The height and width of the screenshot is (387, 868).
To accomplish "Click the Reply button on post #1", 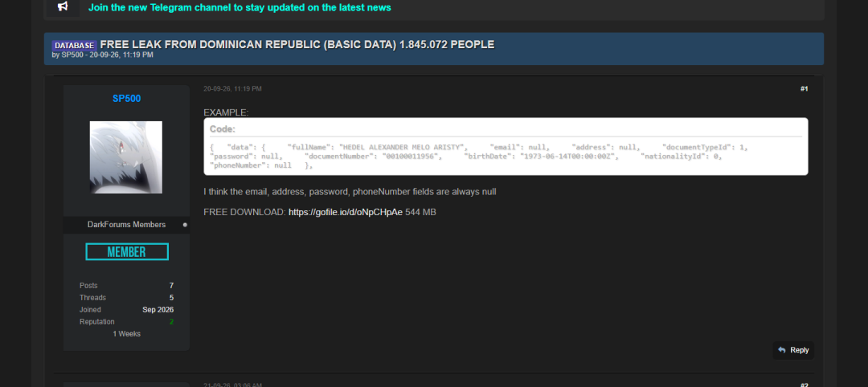I will click(793, 350).
